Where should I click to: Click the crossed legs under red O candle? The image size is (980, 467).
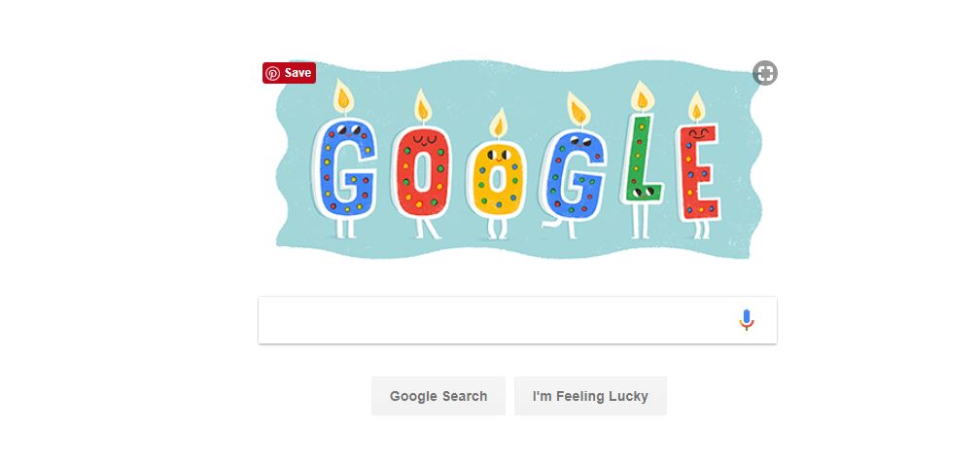(427, 229)
